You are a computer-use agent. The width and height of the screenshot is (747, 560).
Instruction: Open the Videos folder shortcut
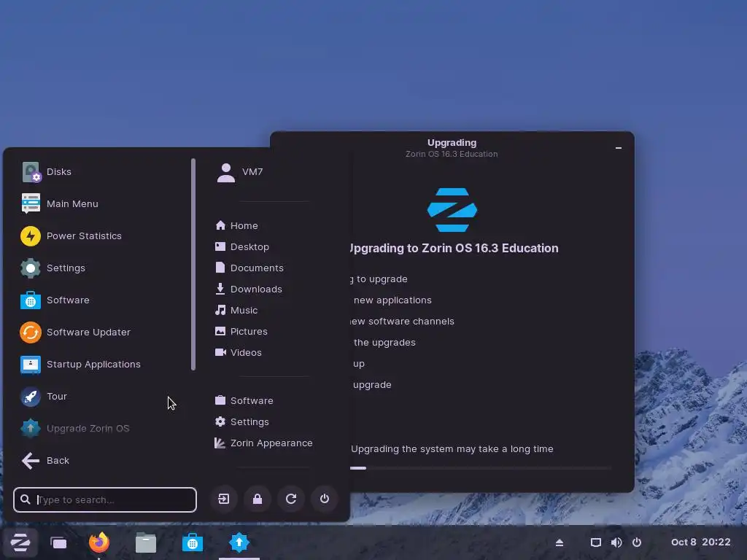coord(239,352)
